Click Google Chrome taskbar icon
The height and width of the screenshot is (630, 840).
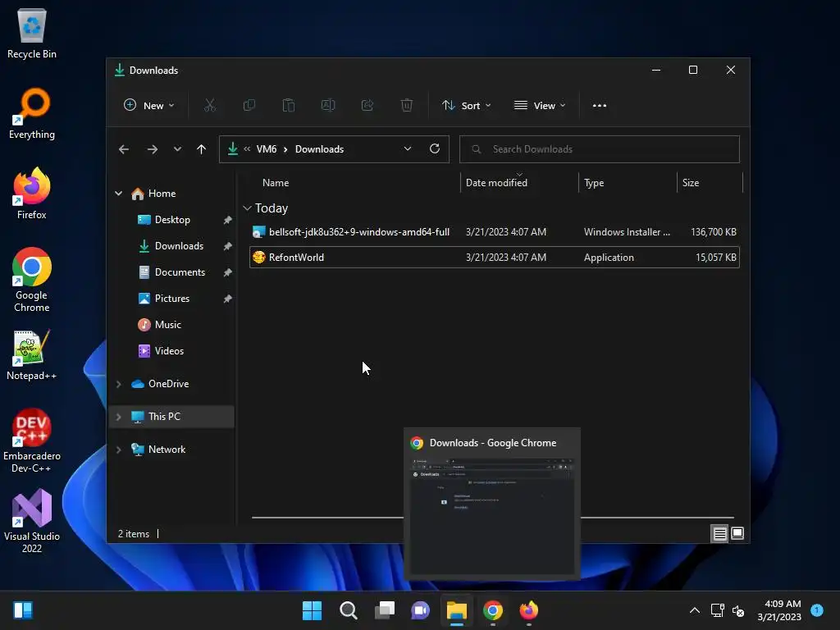(x=492, y=610)
